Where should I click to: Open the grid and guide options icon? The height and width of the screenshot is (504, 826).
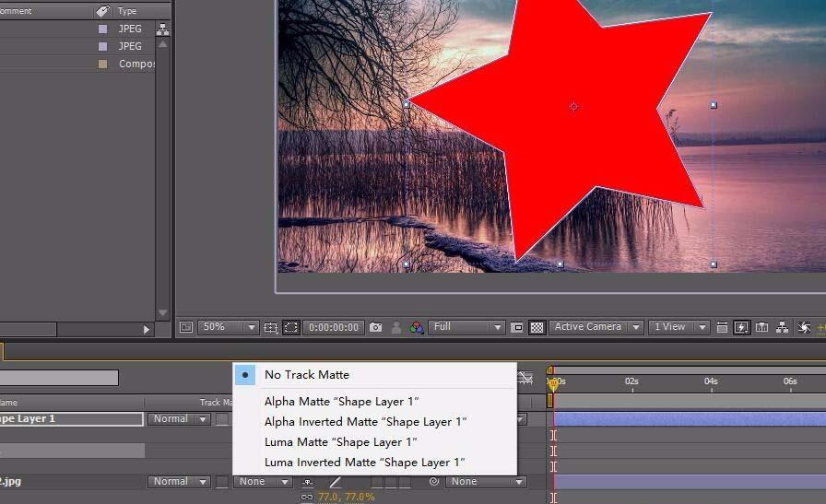coord(270,327)
